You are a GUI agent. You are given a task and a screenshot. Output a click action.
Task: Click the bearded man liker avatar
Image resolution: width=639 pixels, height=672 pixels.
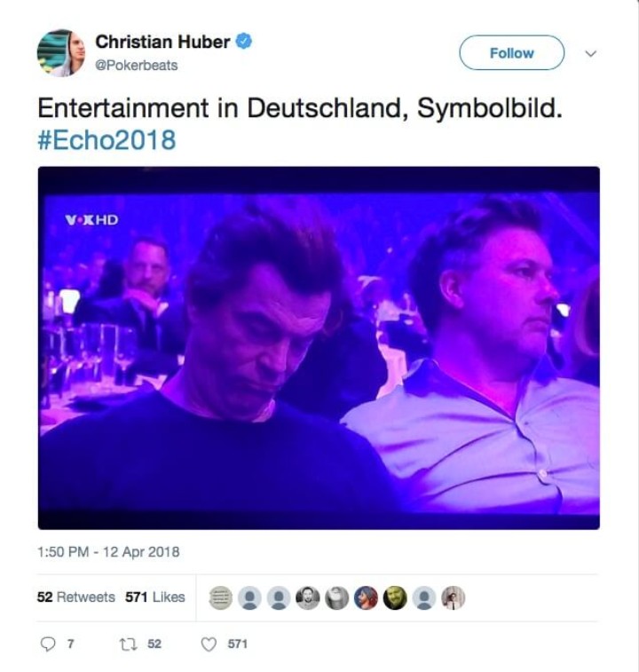[x=308, y=597]
